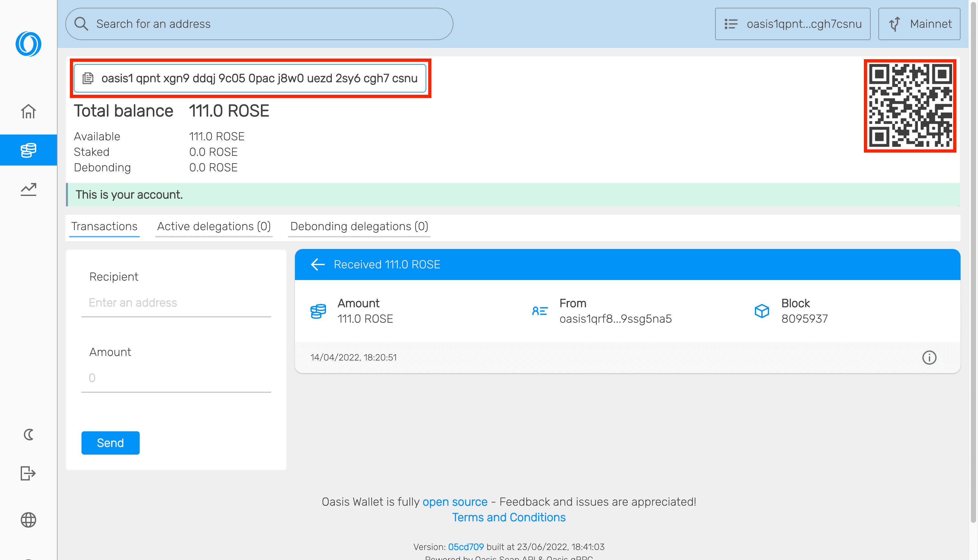The height and width of the screenshot is (560, 978).
Task: Click the Transactions tab
Action: coord(104,226)
